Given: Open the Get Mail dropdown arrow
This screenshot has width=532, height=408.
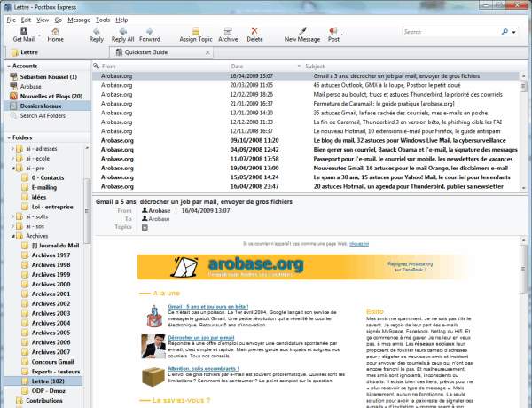Looking at the screenshot, I should click(x=39, y=35).
